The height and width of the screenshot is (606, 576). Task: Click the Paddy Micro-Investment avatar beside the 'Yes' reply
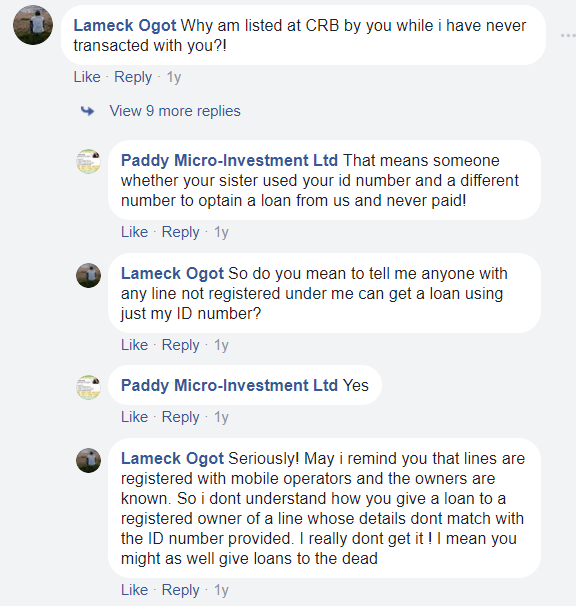(x=88, y=387)
